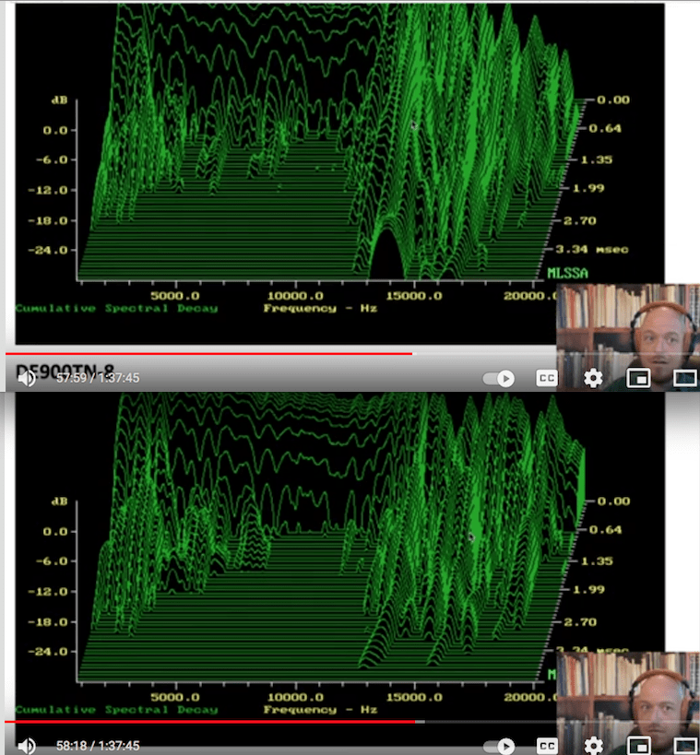700x755 pixels.
Task: Click the -12.0 dB axis value in lower plot
Action: pos(48,591)
